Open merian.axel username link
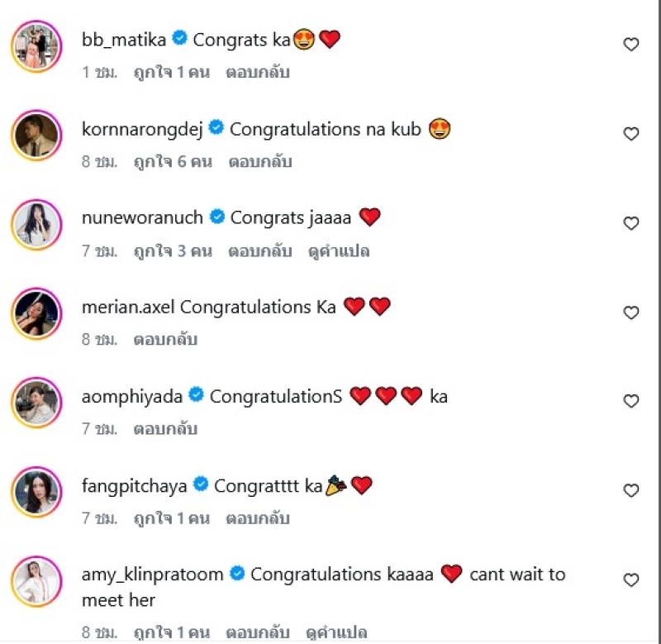The width and height of the screenshot is (661, 644). 128,307
